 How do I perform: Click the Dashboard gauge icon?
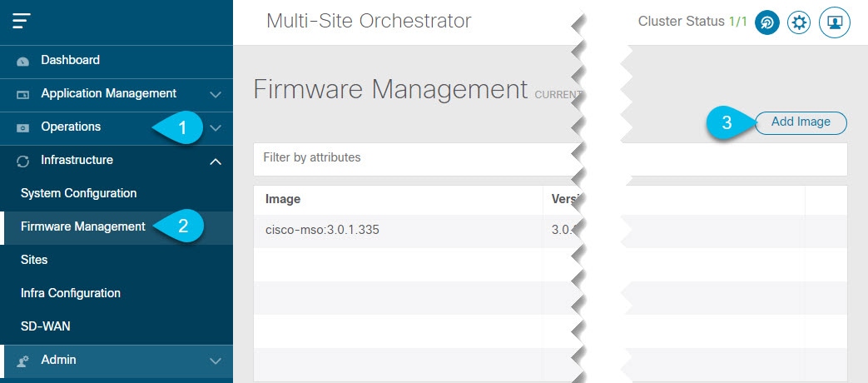tap(22, 62)
